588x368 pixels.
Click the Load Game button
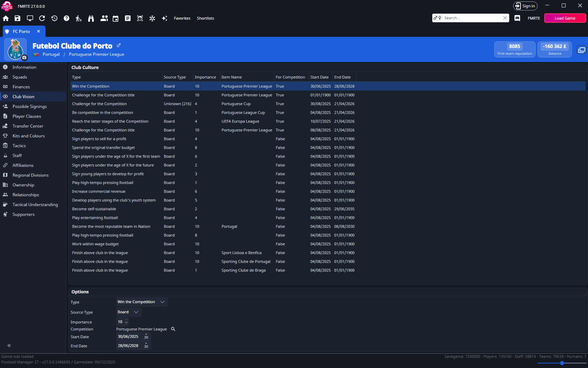click(x=565, y=18)
